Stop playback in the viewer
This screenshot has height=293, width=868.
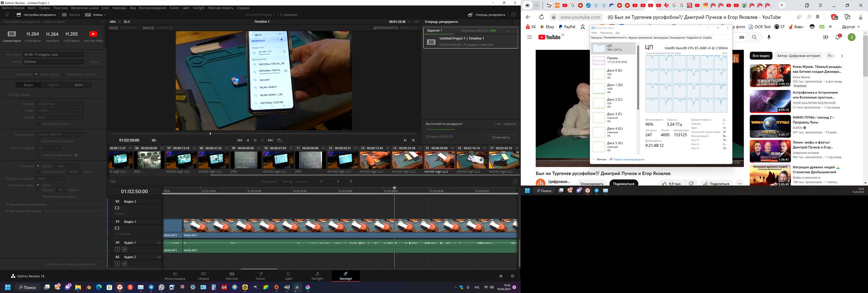[255, 140]
